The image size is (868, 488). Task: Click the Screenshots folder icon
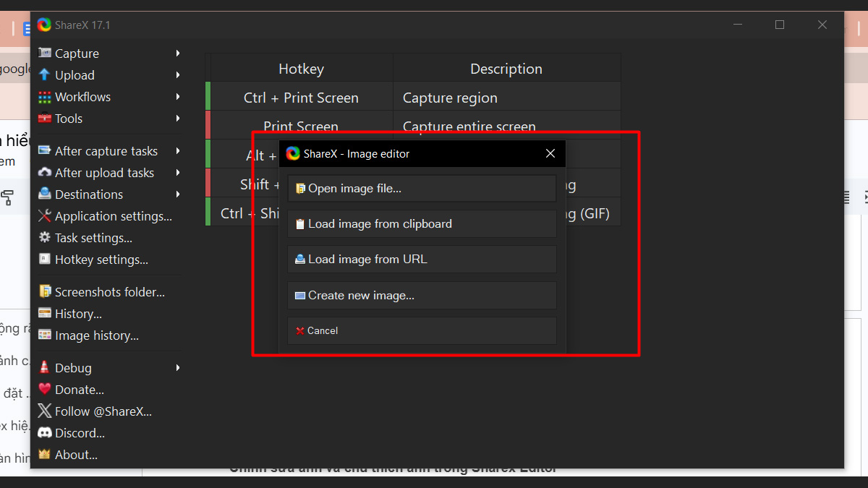pos(45,292)
